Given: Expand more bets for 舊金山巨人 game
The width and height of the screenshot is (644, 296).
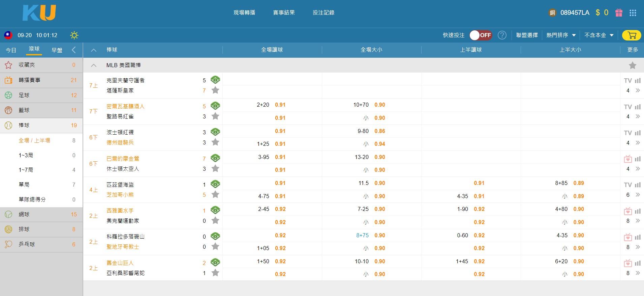Looking at the screenshot, I should 638,273.
